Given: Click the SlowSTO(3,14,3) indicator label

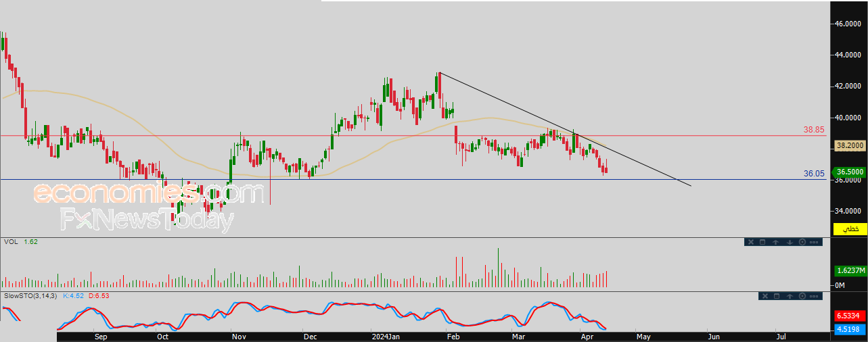Looking at the screenshot, I should click(31, 295).
